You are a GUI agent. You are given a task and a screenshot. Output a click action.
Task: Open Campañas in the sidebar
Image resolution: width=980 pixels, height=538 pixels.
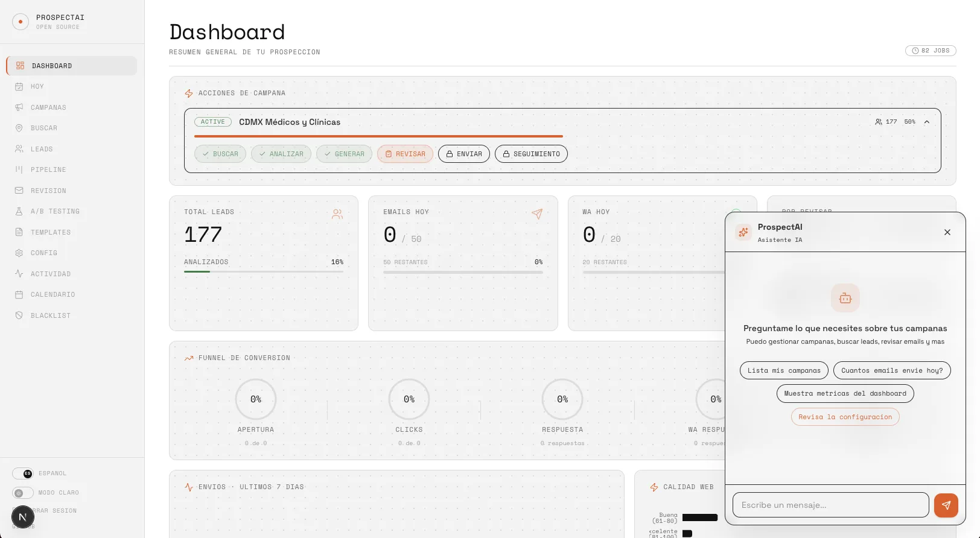pos(72,107)
